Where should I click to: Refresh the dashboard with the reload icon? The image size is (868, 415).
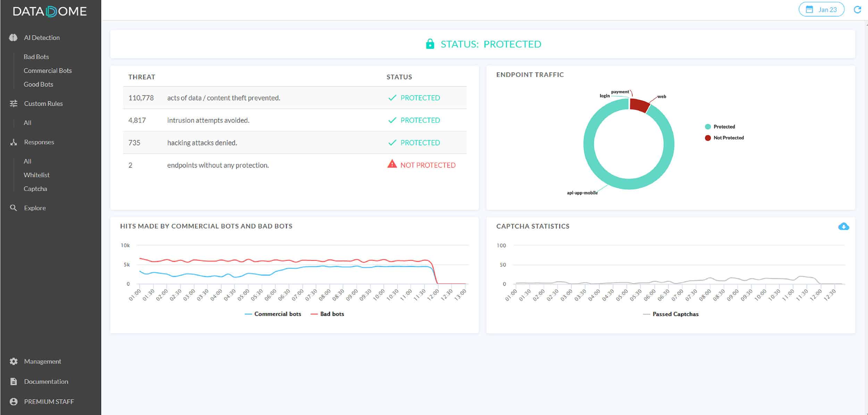pyautogui.click(x=857, y=10)
